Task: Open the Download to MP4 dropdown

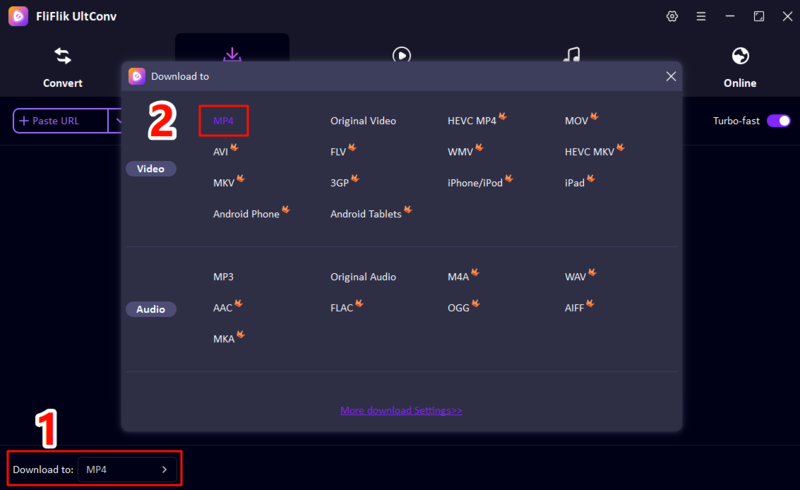Action: point(127,470)
